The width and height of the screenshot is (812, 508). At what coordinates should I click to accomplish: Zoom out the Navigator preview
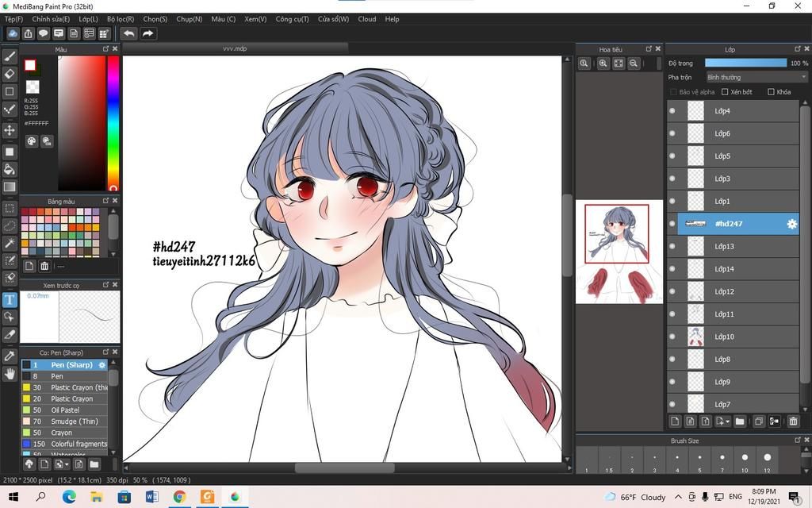coord(634,63)
